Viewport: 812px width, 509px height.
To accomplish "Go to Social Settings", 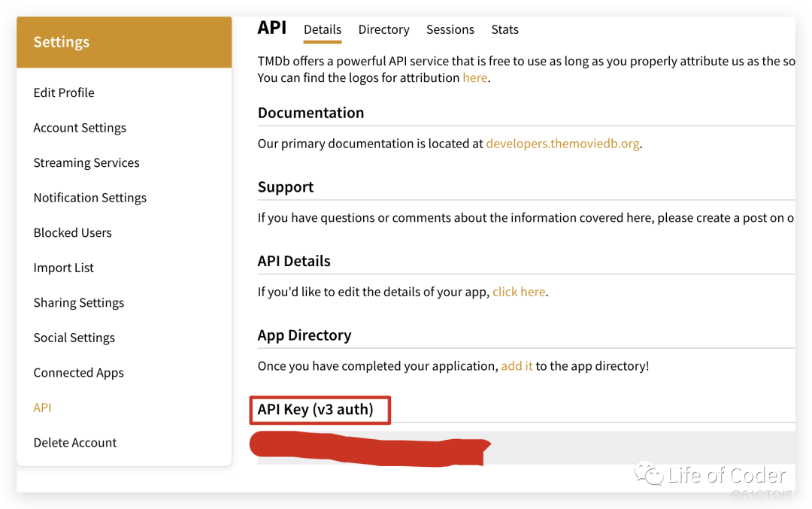I will pyautogui.click(x=74, y=338).
